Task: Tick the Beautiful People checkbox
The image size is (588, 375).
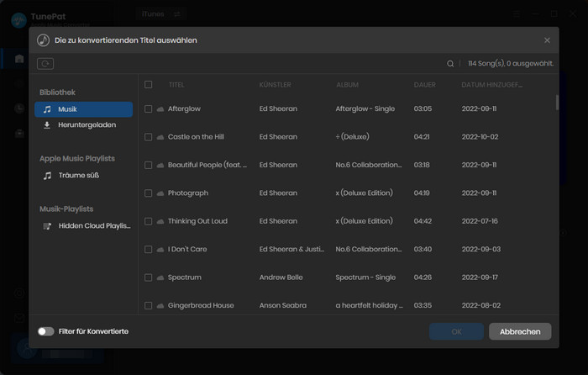Action: (148, 165)
